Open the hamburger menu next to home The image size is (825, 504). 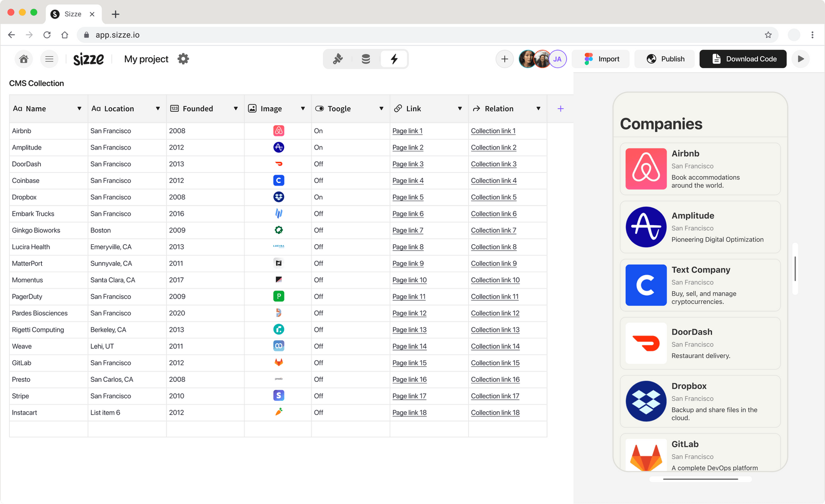click(x=49, y=59)
